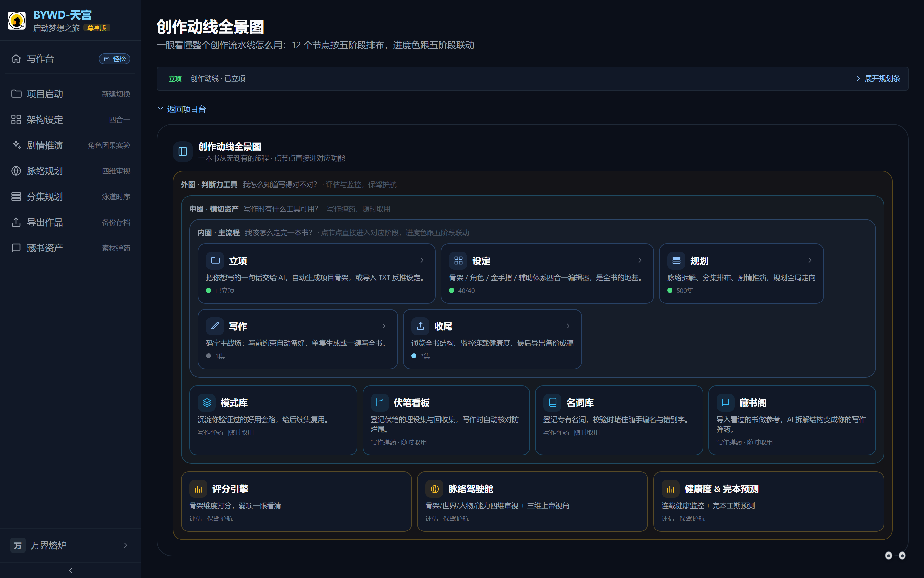The image size is (924, 578).
Task: Open the 架构设定 menu item
Action: [x=71, y=120]
